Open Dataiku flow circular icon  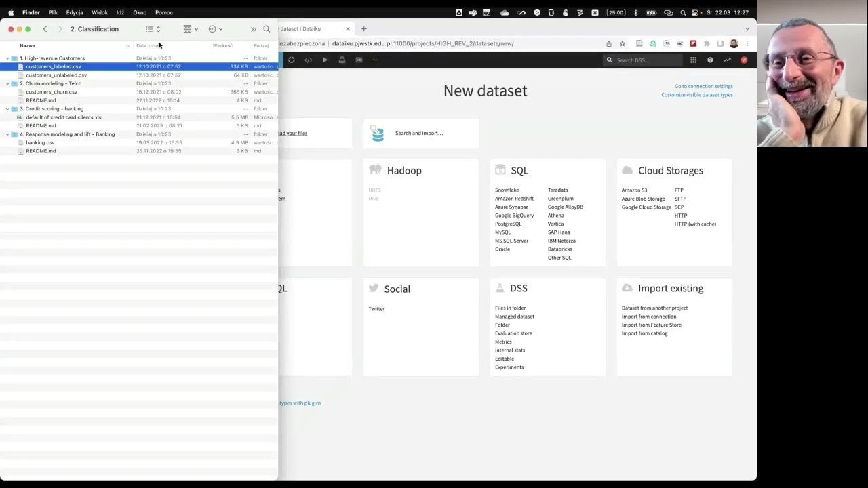(291, 60)
